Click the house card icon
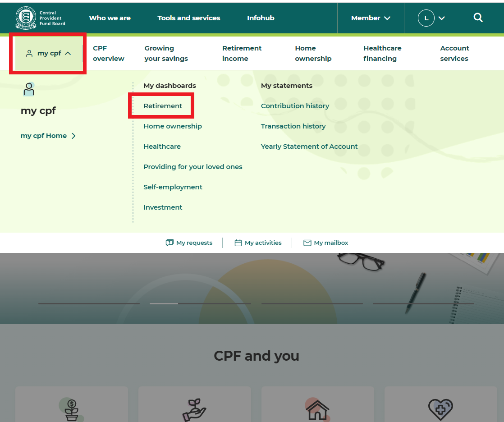Image resolution: width=504 pixels, height=422 pixels. point(317,409)
